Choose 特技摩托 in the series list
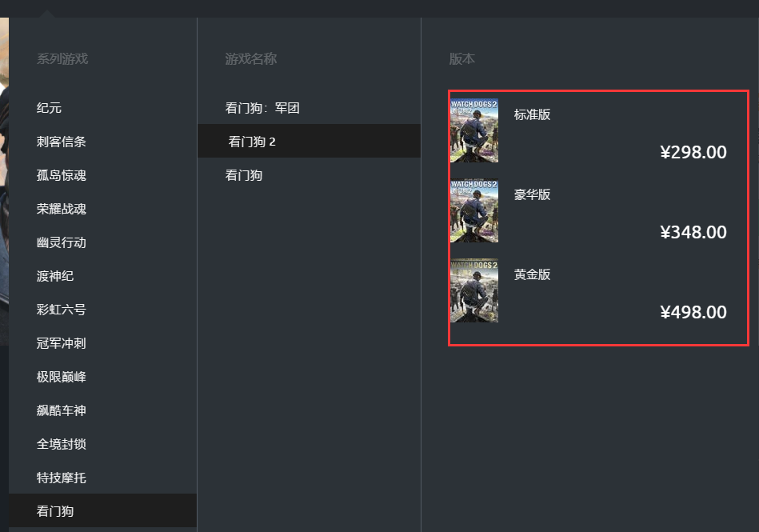Viewport: 759px width, 532px height. tap(62, 478)
